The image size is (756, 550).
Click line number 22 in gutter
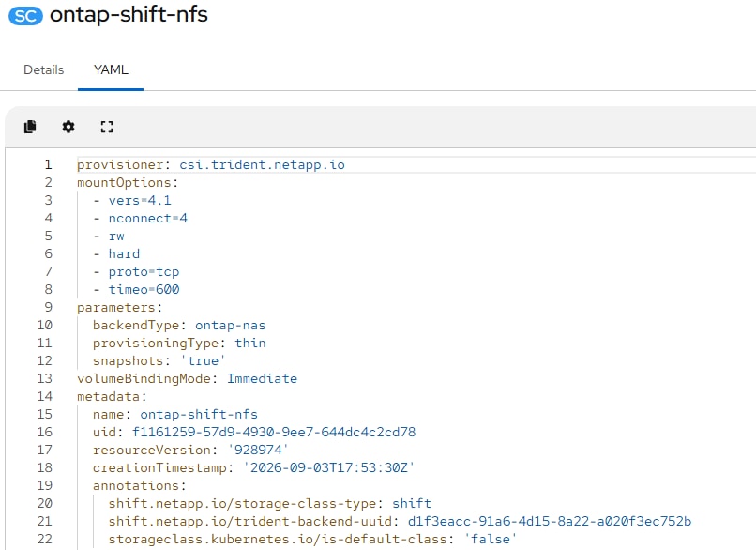point(44,540)
